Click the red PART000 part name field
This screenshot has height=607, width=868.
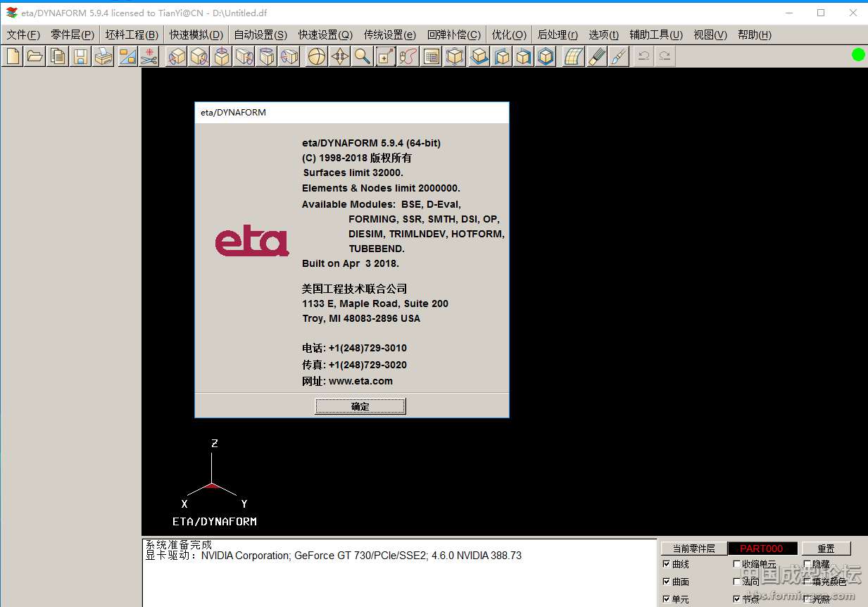click(x=762, y=549)
